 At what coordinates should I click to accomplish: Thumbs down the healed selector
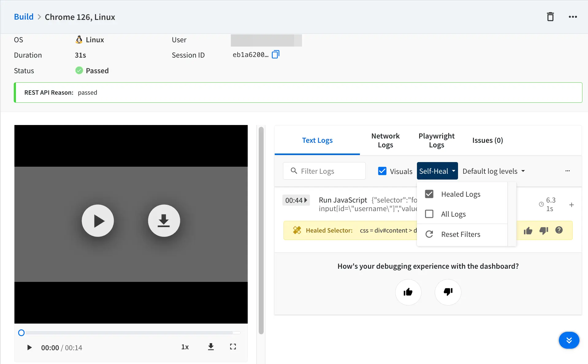(544, 230)
